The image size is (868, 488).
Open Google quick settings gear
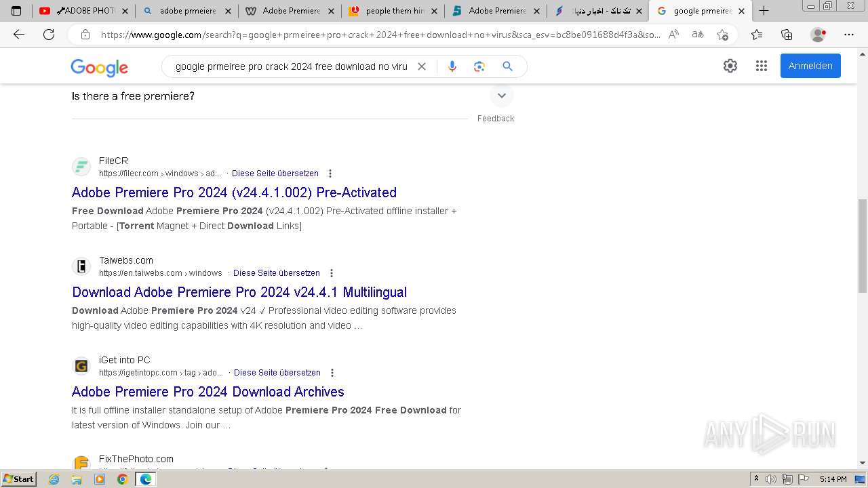click(730, 66)
